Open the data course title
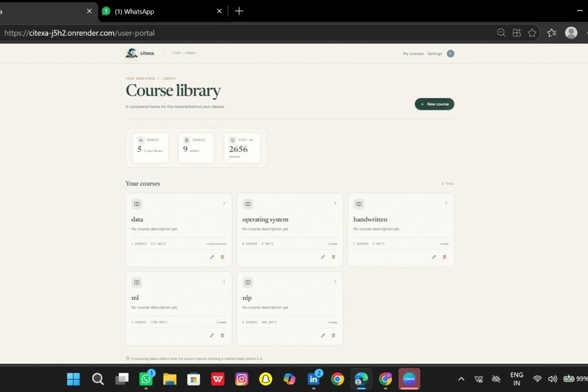The height and width of the screenshot is (392, 588). (137, 219)
